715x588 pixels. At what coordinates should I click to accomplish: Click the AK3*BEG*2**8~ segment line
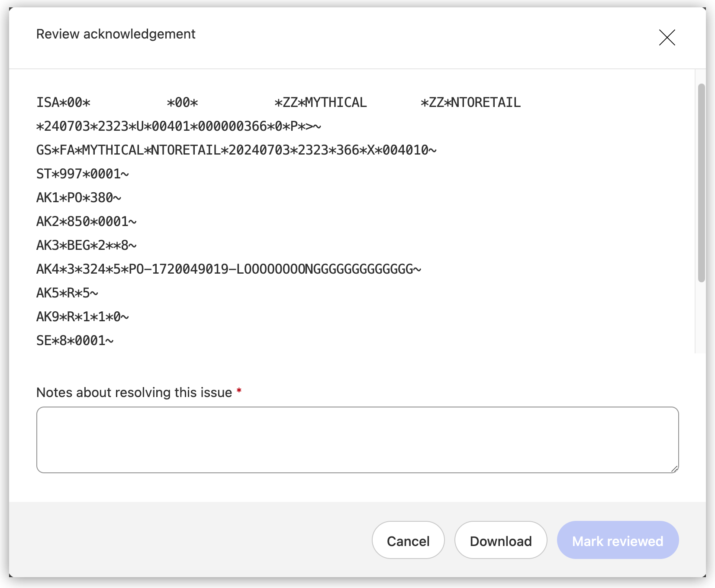click(x=86, y=246)
